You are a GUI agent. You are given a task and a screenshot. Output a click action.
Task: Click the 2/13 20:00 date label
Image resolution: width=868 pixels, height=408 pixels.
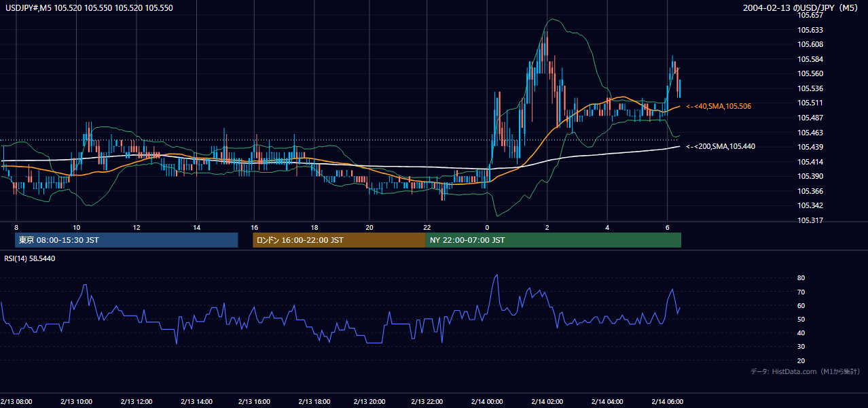pyautogui.click(x=370, y=401)
